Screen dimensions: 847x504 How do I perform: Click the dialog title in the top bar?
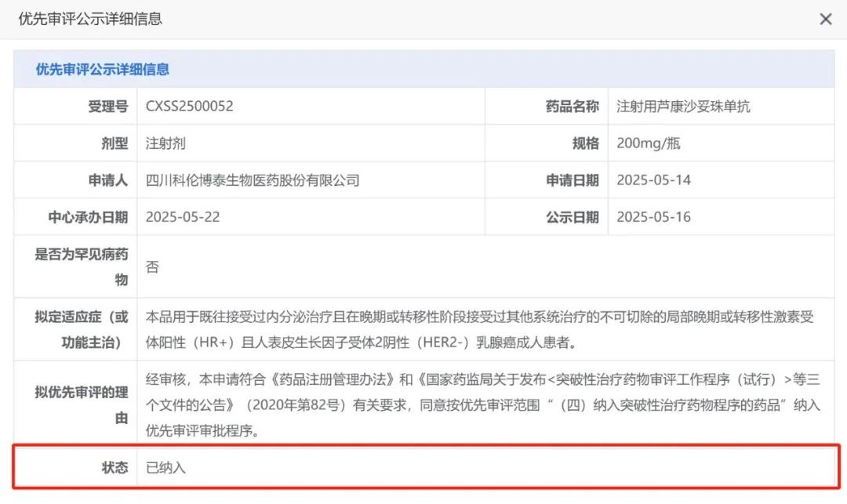(90, 19)
